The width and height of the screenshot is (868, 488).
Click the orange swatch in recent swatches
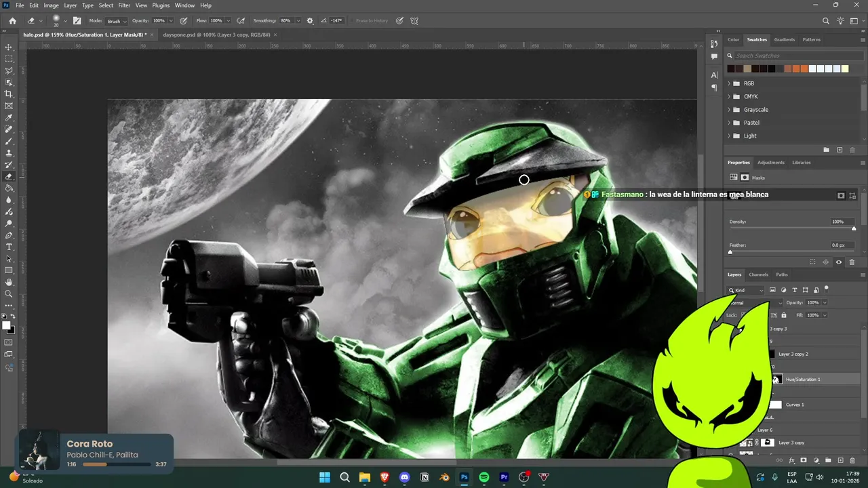pyautogui.click(x=804, y=68)
